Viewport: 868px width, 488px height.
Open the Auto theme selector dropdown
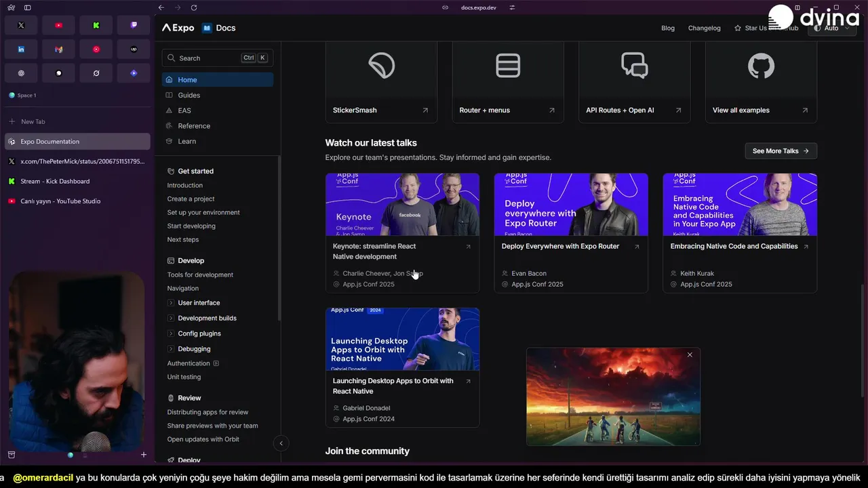point(831,28)
